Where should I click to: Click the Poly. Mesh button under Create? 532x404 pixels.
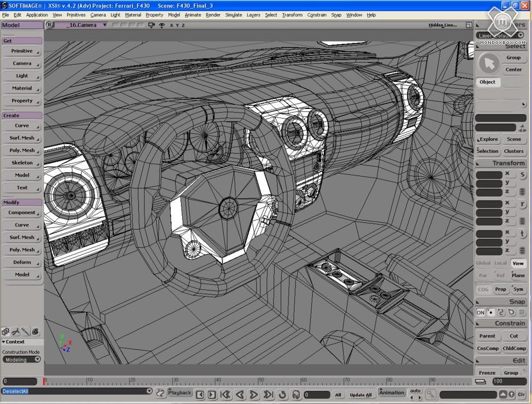(x=22, y=150)
